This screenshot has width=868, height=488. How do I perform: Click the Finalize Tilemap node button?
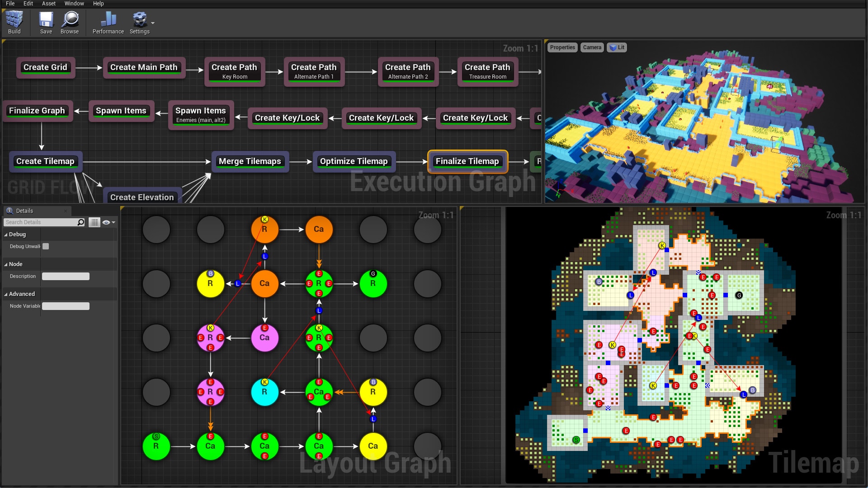[468, 161]
